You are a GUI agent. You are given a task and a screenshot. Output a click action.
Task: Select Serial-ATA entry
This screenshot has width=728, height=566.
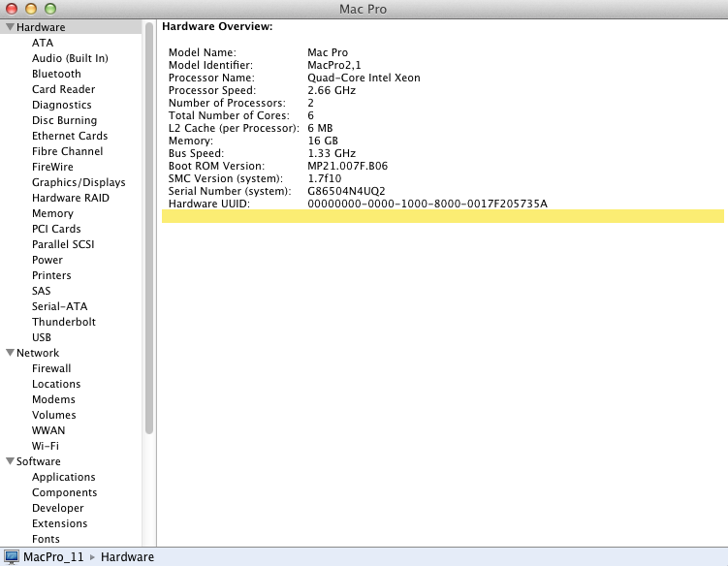59,306
